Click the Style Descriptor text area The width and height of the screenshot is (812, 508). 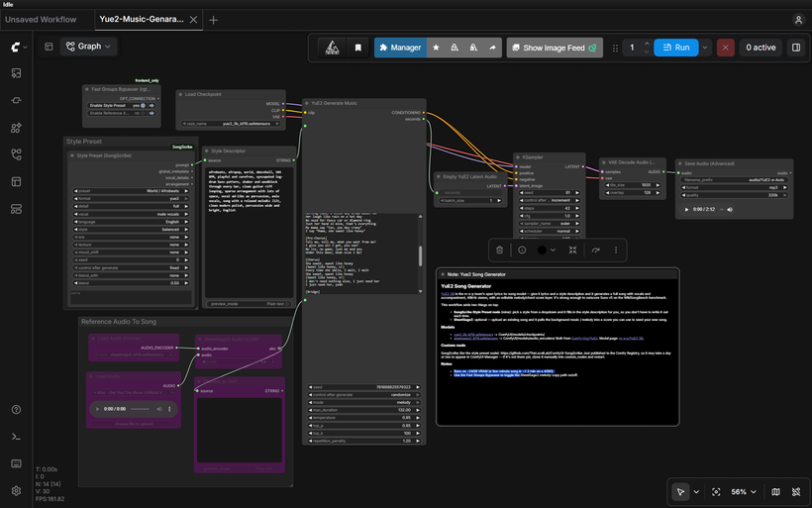click(250, 232)
